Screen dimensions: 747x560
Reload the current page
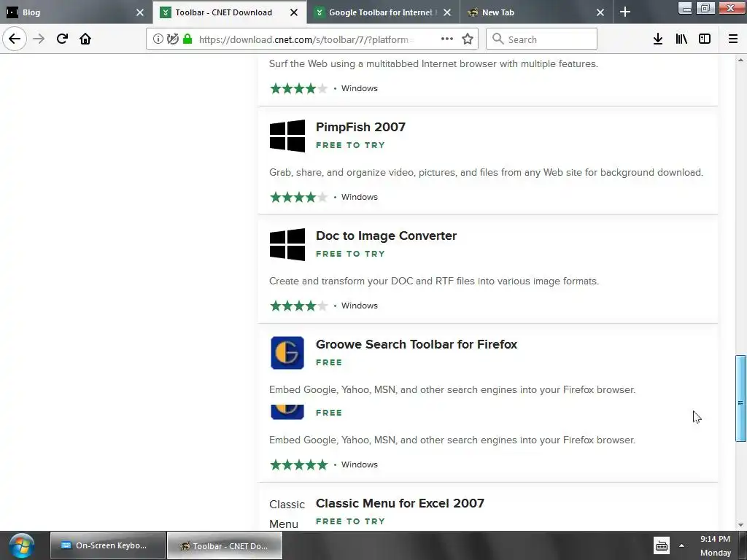62,39
